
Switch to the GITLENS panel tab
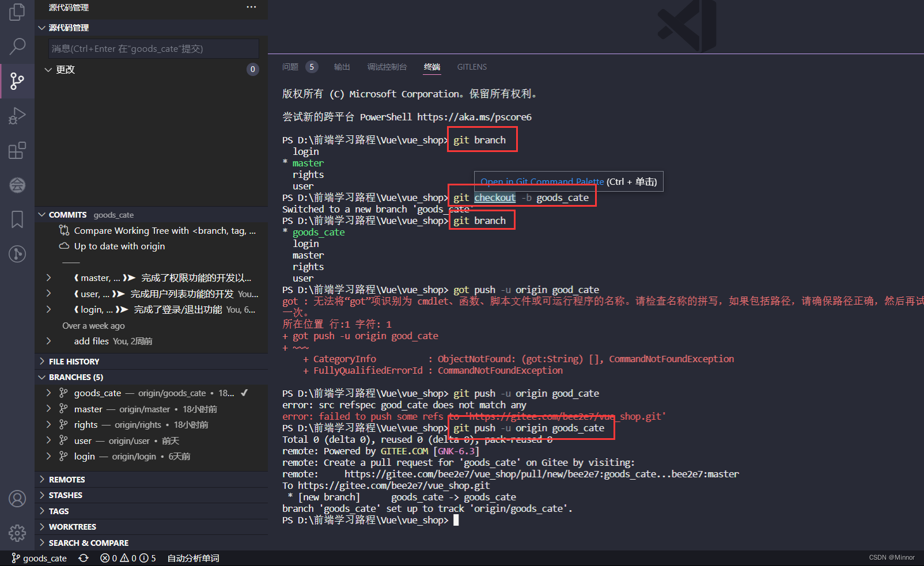472,67
